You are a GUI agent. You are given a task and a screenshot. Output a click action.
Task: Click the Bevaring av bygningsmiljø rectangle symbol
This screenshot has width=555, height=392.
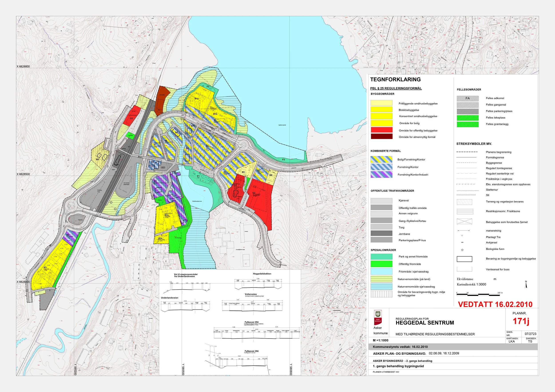click(x=464, y=259)
